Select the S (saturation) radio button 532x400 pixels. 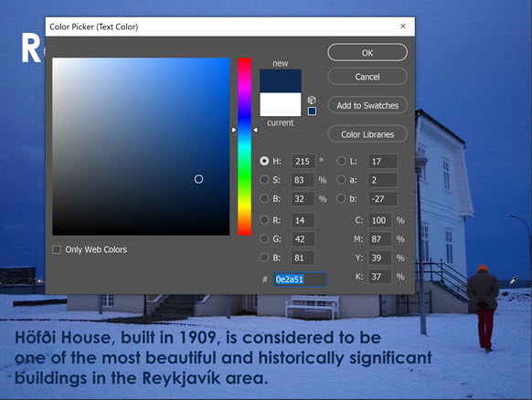click(x=264, y=180)
